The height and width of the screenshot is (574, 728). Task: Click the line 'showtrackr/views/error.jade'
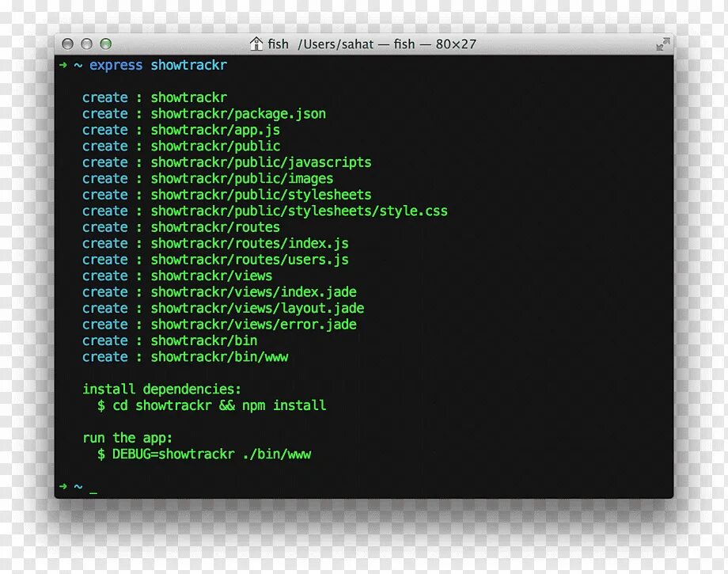pyautogui.click(x=253, y=325)
